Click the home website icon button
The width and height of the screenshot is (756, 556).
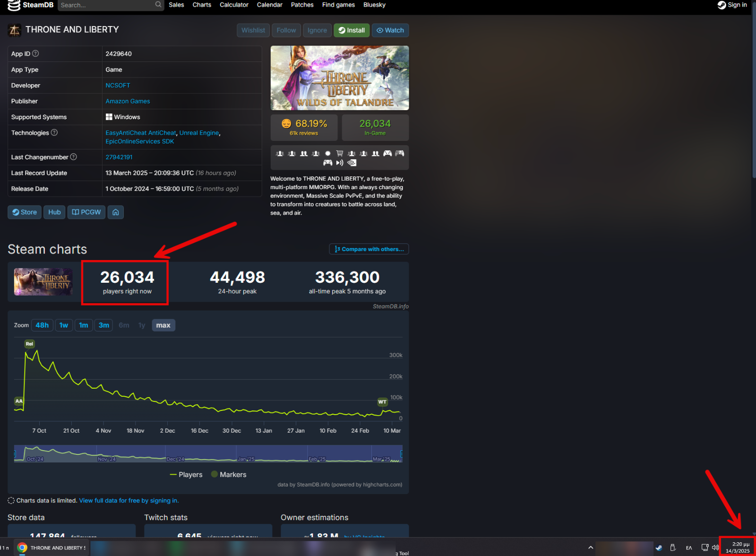pos(116,212)
